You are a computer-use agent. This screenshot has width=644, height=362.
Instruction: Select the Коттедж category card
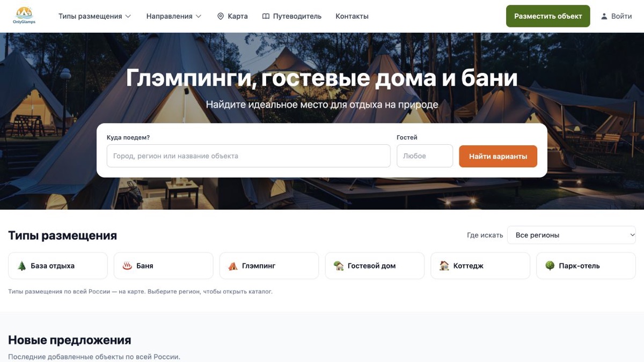pos(480,266)
